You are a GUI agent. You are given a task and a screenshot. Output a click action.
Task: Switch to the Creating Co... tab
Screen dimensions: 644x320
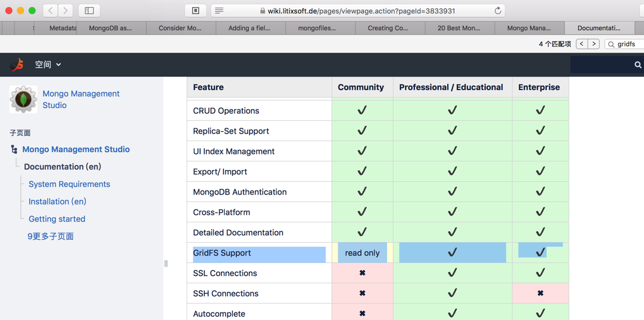click(388, 28)
